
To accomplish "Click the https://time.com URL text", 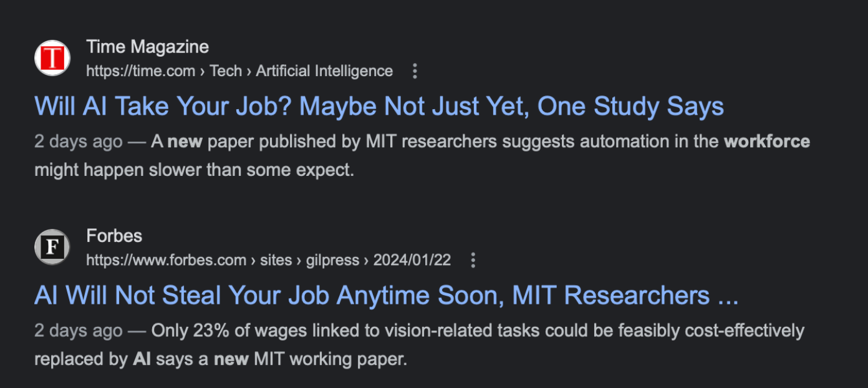I will pos(140,71).
